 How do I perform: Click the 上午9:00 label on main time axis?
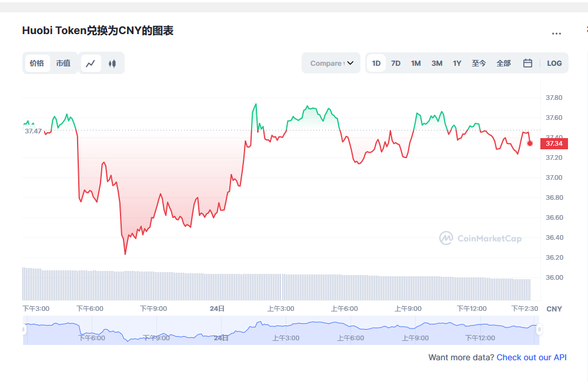coord(408,309)
